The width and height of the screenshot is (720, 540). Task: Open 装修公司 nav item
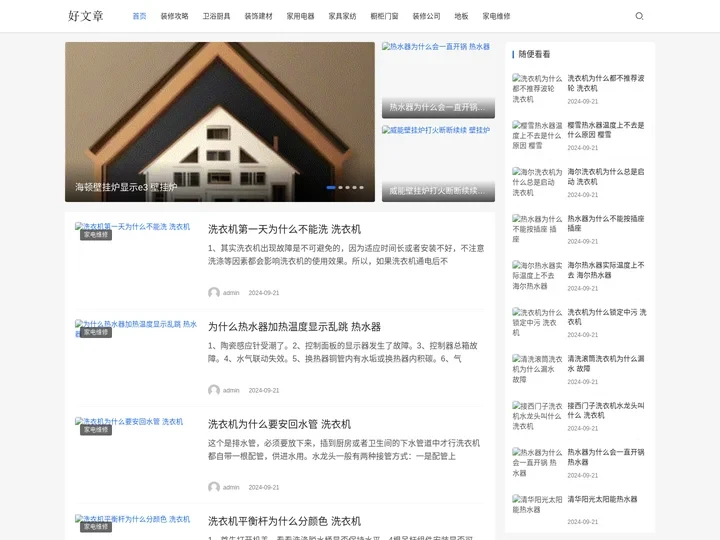tap(426, 16)
